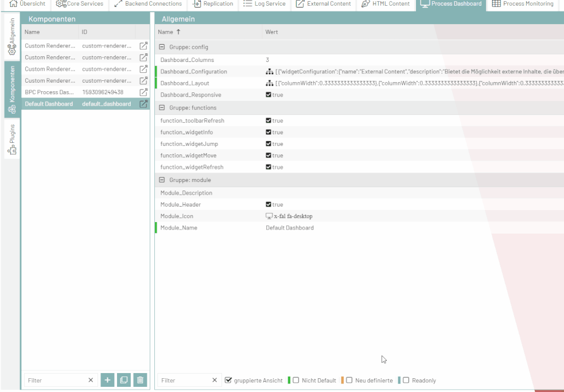The width and height of the screenshot is (564, 392).
Task: Select the Module_Name property row
Action: point(179,228)
